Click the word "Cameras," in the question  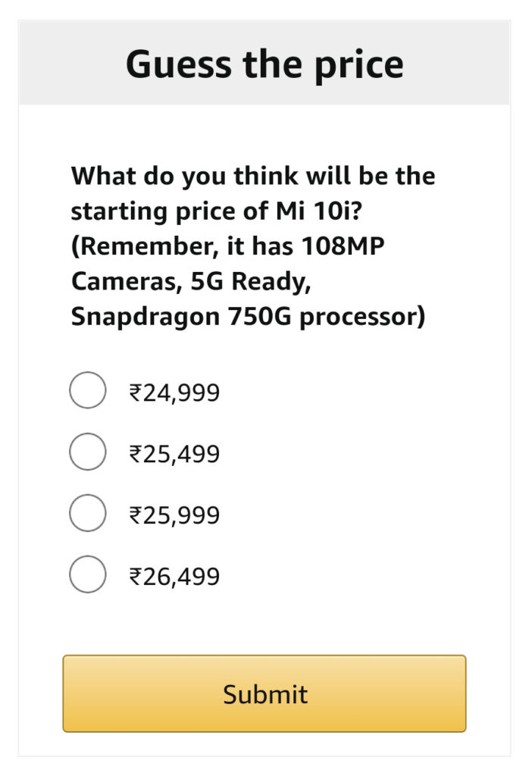[121, 282]
